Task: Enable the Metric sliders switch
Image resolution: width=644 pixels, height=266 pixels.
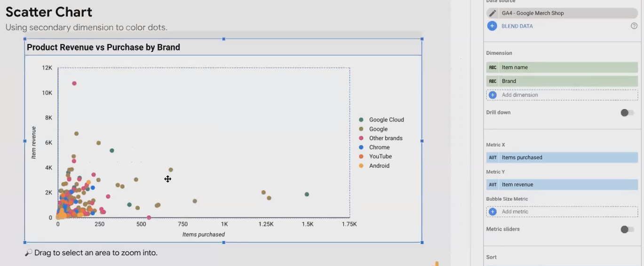Action: (x=627, y=229)
